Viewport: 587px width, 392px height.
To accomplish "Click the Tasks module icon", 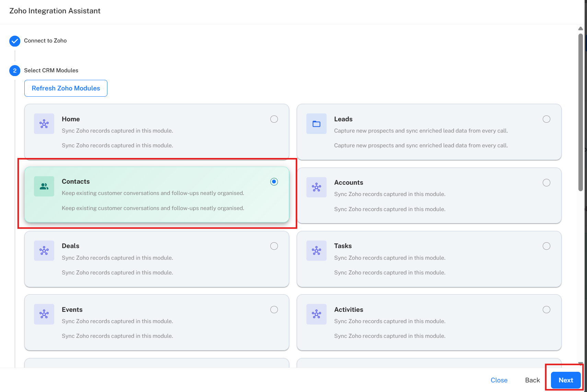I will pyautogui.click(x=316, y=250).
